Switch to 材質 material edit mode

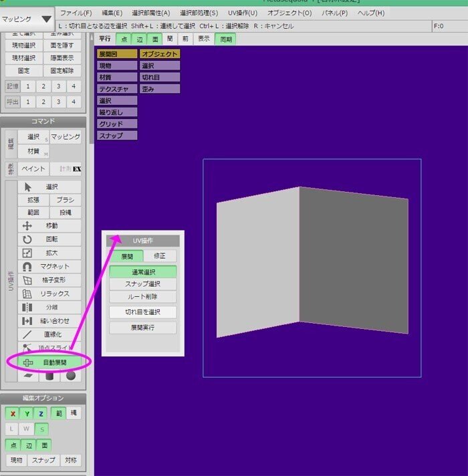(33, 151)
